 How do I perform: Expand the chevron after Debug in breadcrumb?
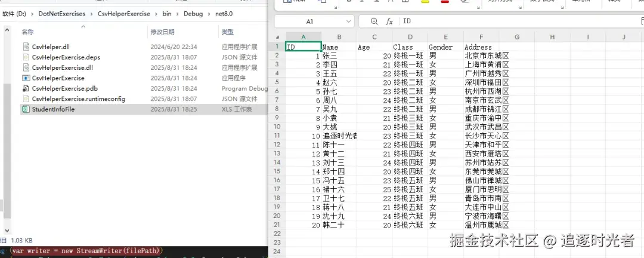click(209, 14)
